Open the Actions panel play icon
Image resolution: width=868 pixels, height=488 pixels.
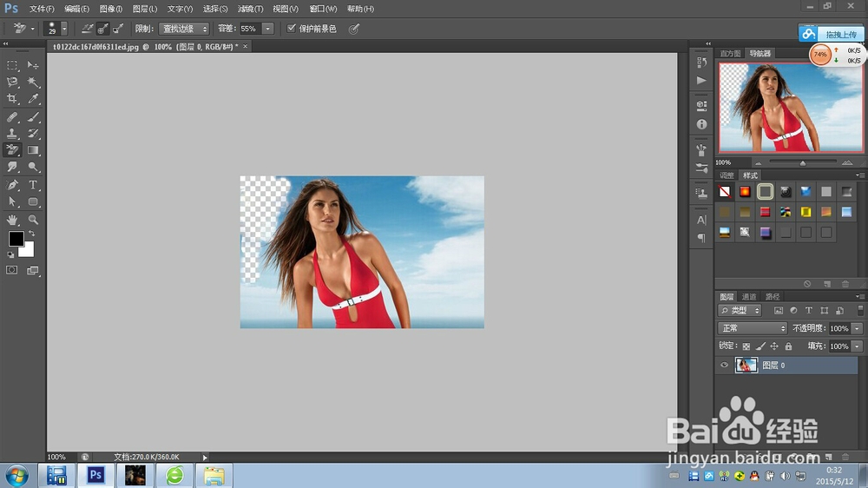[701, 80]
